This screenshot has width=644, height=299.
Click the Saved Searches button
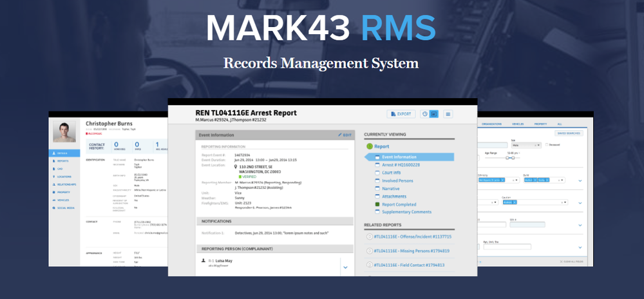pyautogui.click(x=569, y=133)
